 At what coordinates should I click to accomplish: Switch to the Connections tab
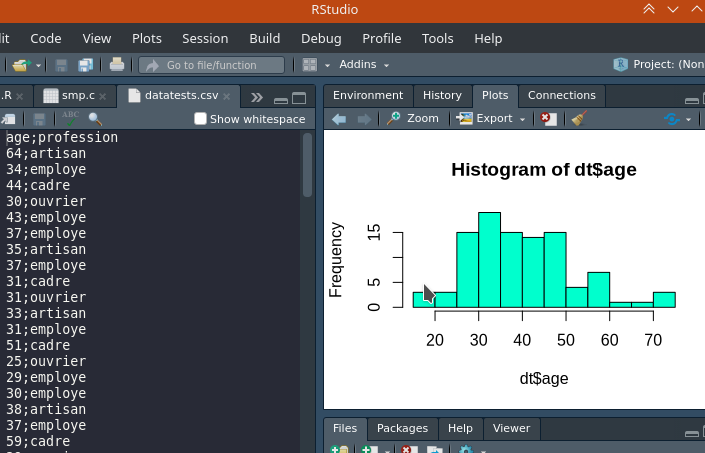tap(562, 96)
